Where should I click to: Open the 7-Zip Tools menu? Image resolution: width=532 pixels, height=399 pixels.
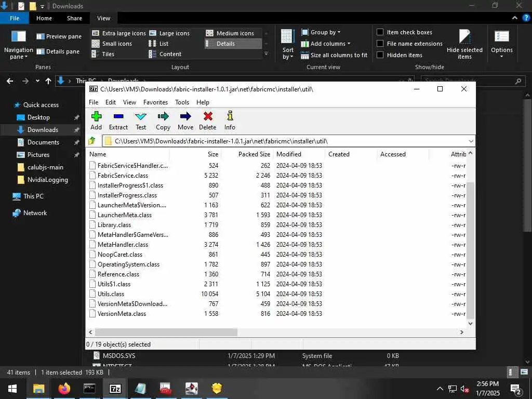(182, 102)
